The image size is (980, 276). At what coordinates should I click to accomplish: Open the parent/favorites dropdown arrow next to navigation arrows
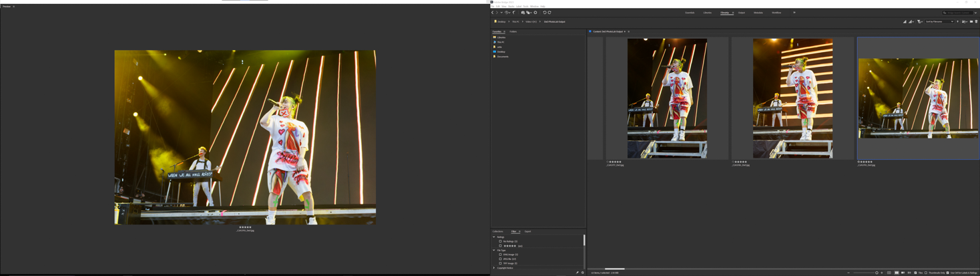click(x=501, y=12)
